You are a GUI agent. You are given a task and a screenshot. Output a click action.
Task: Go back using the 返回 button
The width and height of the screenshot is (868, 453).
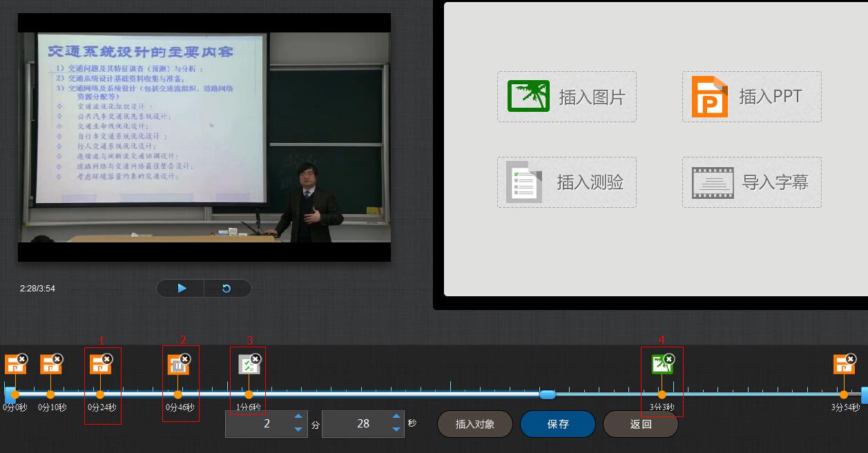[641, 424]
